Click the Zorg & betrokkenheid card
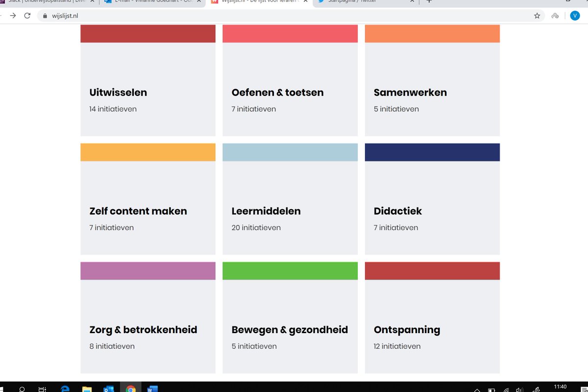588x392 pixels. (147, 318)
